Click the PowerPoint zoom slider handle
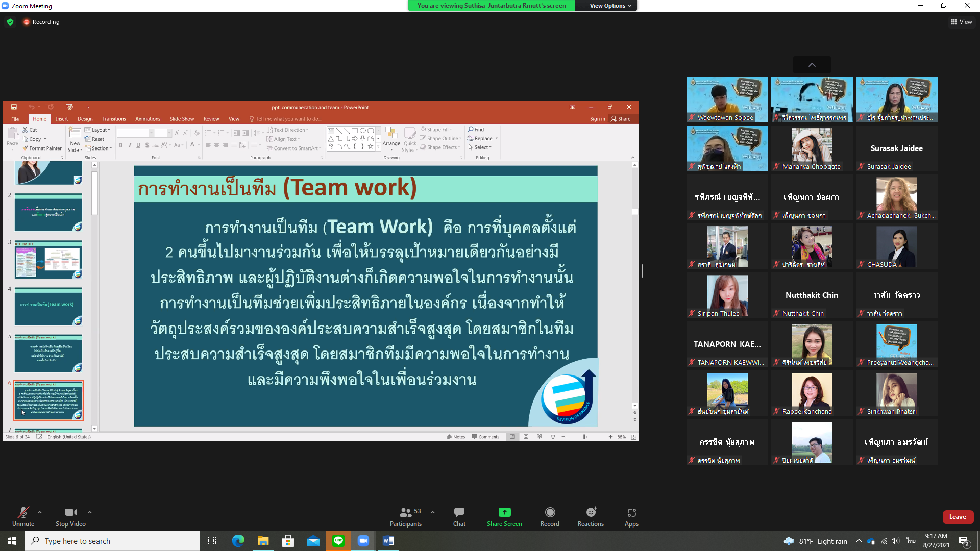The image size is (980, 551). [x=585, y=437]
